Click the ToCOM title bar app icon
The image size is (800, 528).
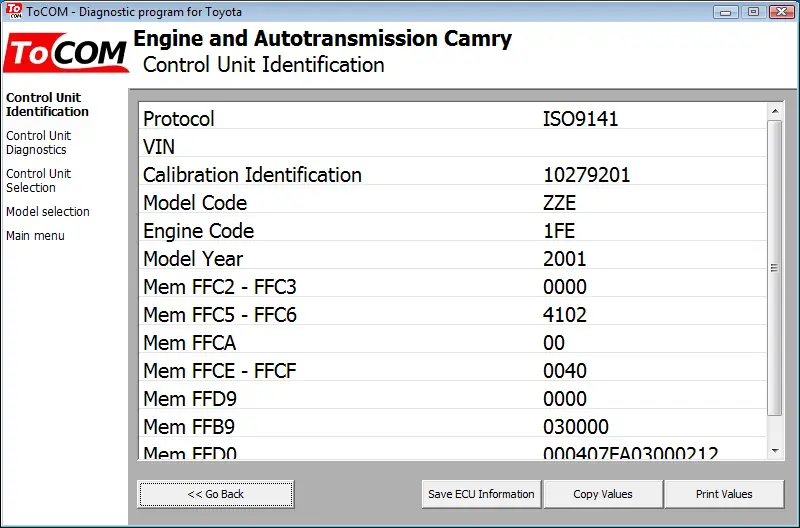point(14,11)
